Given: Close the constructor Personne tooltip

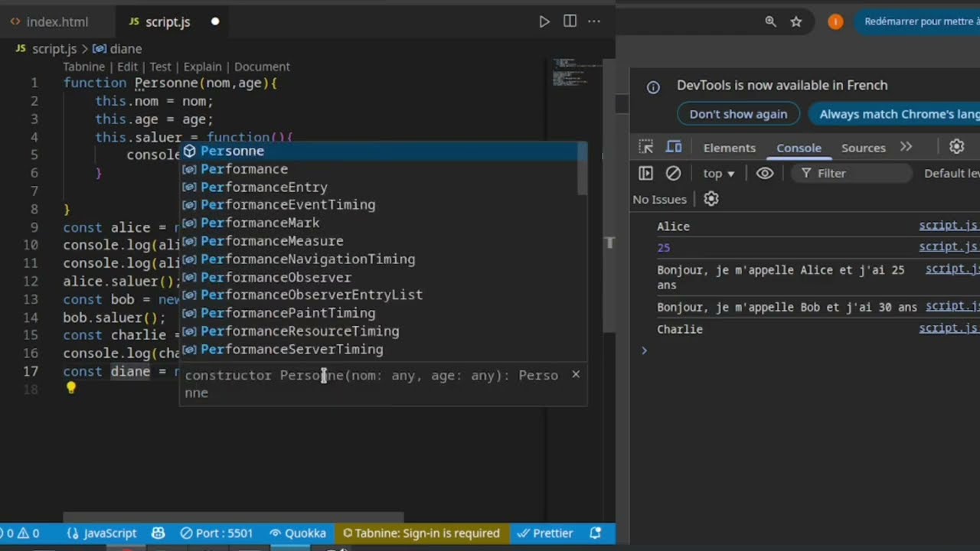Looking at the screenshot, I should click(576, 374).
